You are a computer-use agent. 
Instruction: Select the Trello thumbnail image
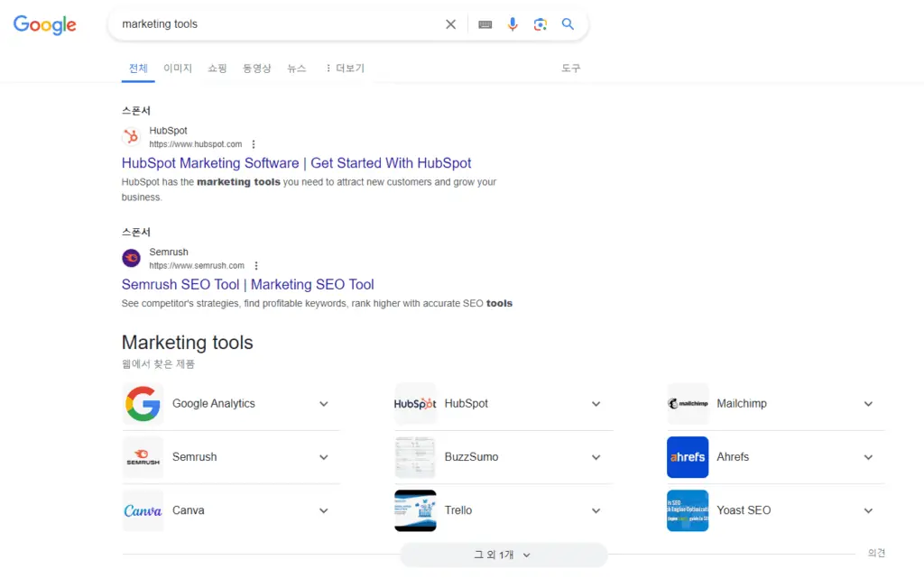click(x=415, y=511)
